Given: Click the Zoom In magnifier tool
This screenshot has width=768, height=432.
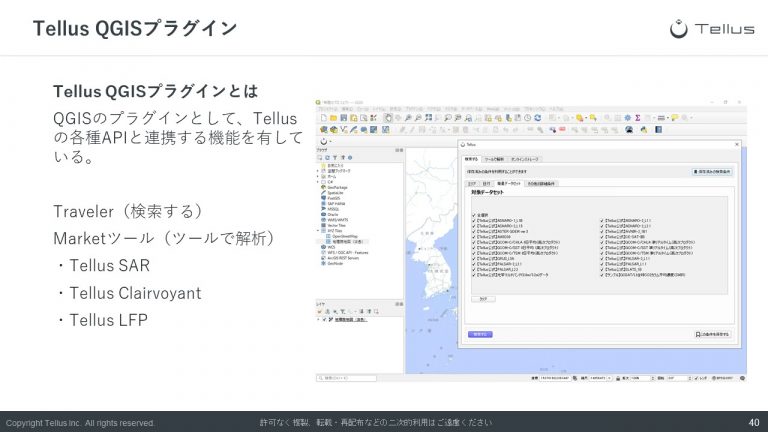Looking at the screenshot, I should 408,118.
